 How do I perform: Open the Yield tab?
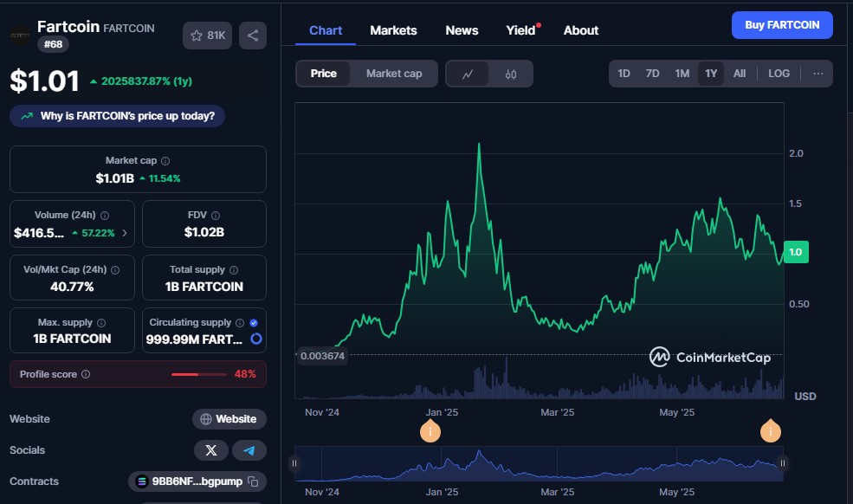521,30
